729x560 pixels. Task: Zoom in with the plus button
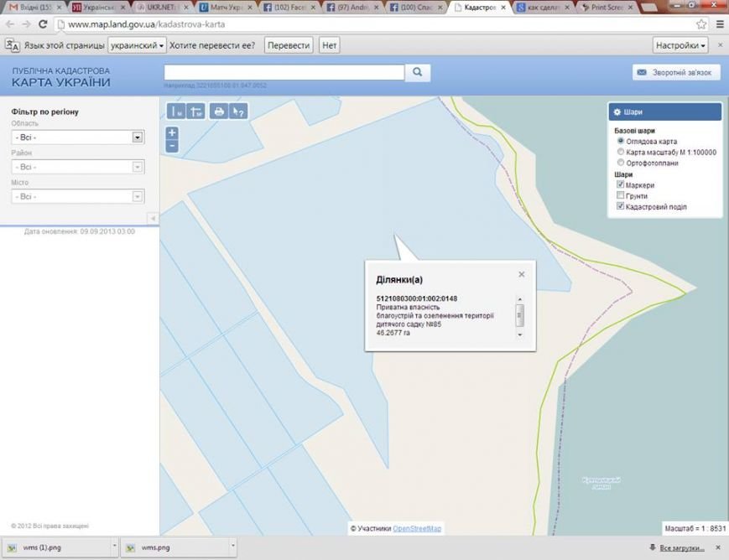172,132
